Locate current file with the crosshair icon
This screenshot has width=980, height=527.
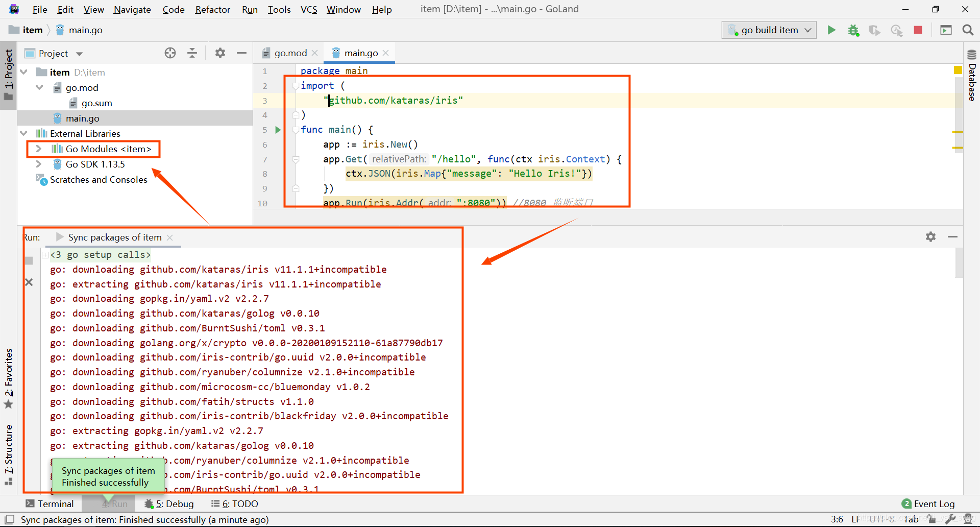pos(170,53)
